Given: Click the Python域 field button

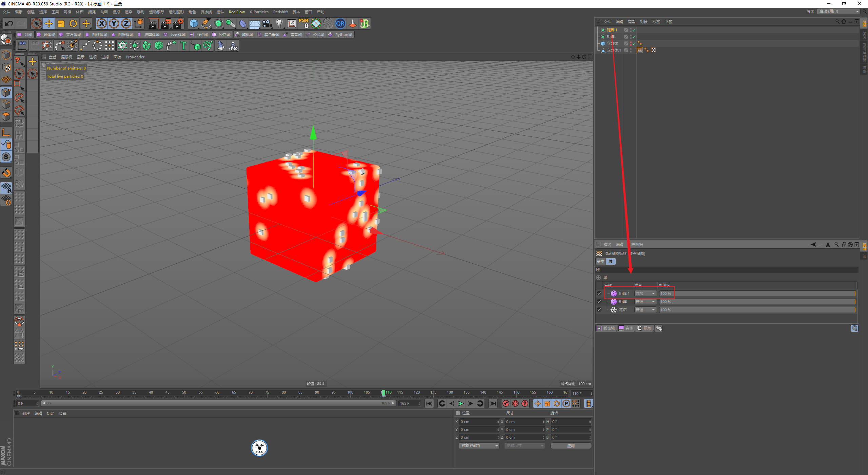Looking at the screenshot, I should [x=340, y=35].
